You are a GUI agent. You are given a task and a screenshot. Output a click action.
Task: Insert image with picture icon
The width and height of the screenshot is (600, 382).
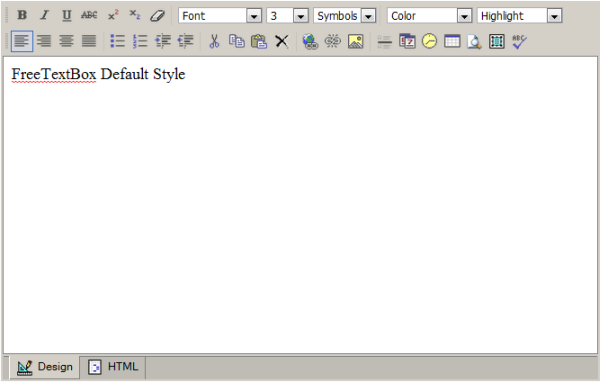tap(355, 41)
